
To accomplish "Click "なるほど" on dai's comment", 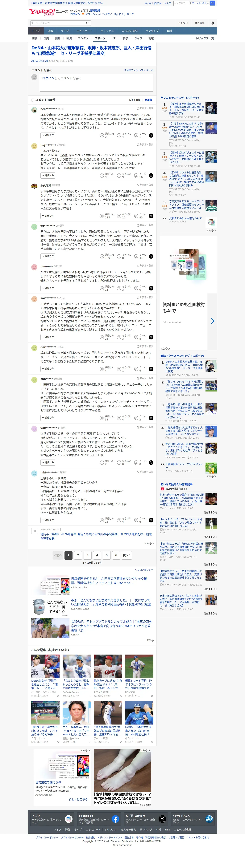I will coord(124,369).
